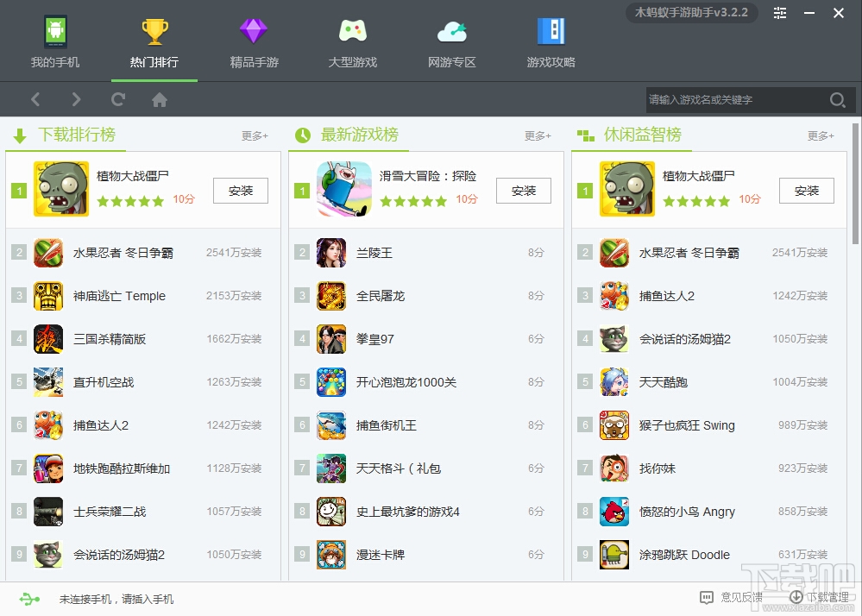Screen dimensions: 862x616
Task: Open the 猴子也疯狂 Swing game icon
Action: tap(614, 425)
